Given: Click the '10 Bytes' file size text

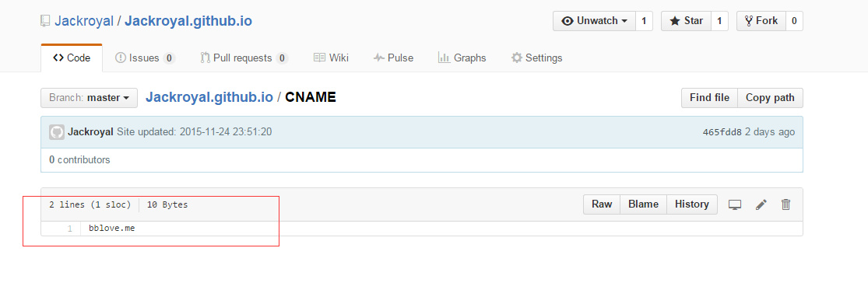Looking at the screenshot, I should 167,205.
